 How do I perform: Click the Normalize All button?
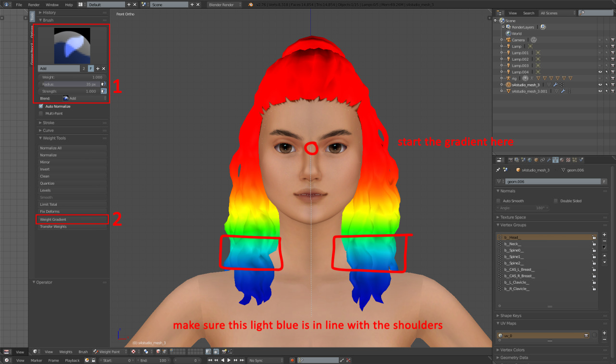(72, 148)
